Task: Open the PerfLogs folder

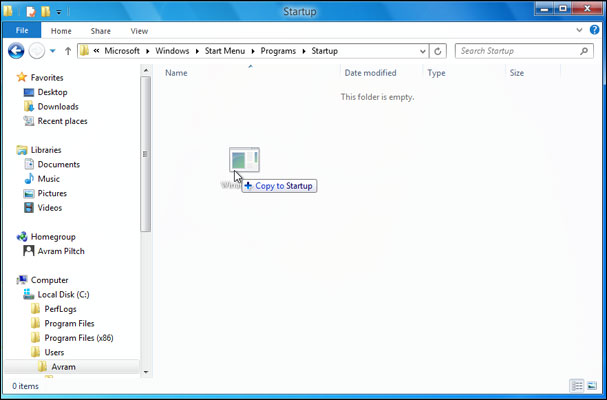Action: coord(60,309)
